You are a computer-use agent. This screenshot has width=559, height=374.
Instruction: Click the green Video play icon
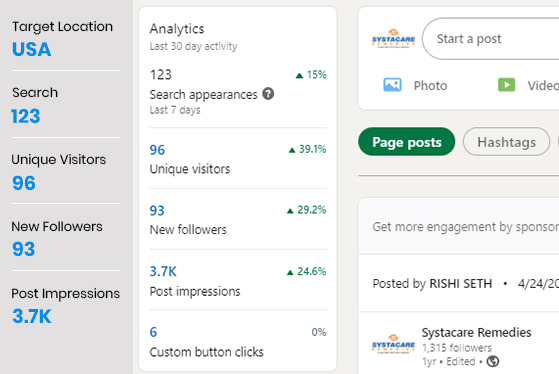(506, 85)
